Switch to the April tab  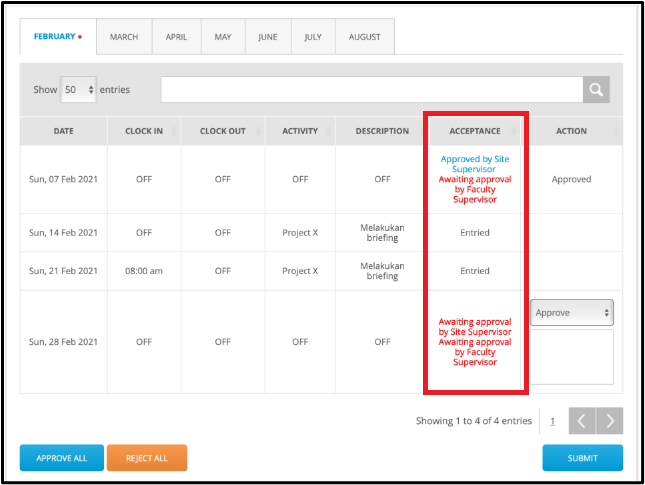[176, 37]
